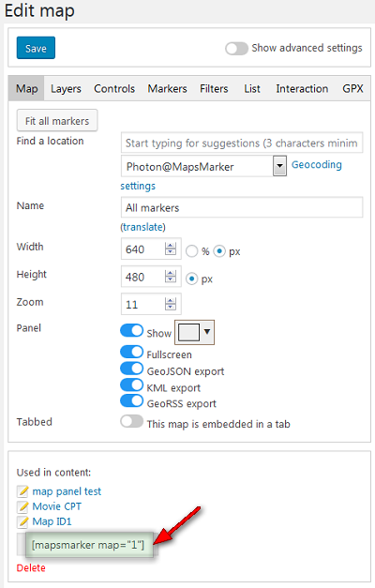Click the red Delete link

pos(31,567)
